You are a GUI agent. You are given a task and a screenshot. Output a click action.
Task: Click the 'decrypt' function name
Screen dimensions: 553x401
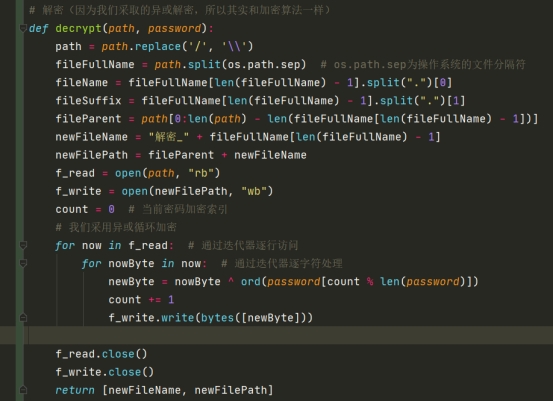78,28
